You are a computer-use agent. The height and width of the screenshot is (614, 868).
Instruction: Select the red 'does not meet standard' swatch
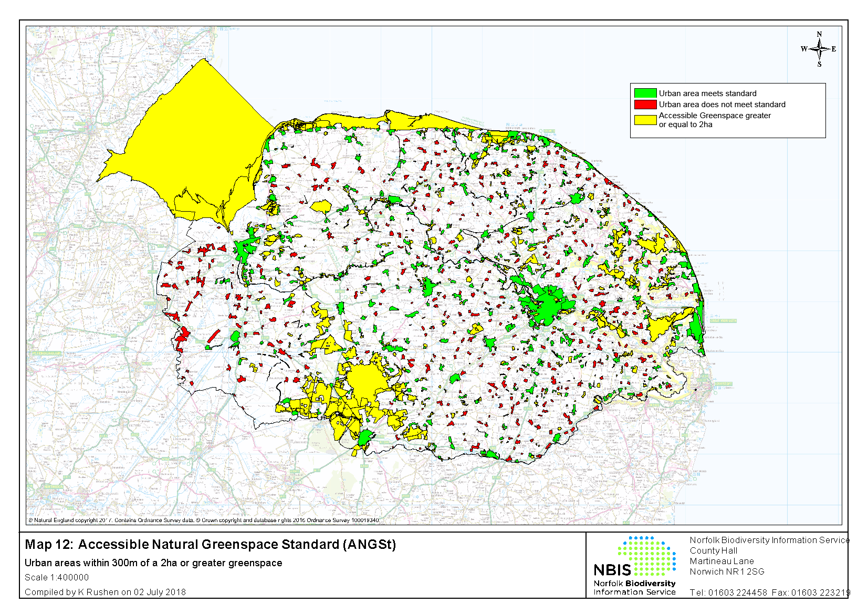[x=645, y=105]
